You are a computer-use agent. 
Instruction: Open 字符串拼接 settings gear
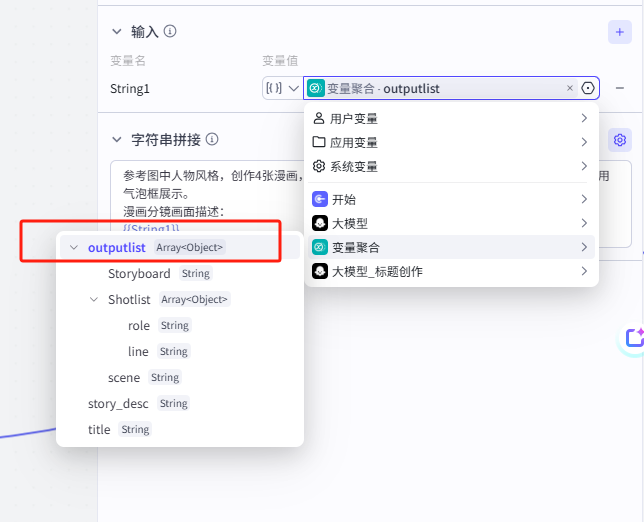click(x=620, y=140)
